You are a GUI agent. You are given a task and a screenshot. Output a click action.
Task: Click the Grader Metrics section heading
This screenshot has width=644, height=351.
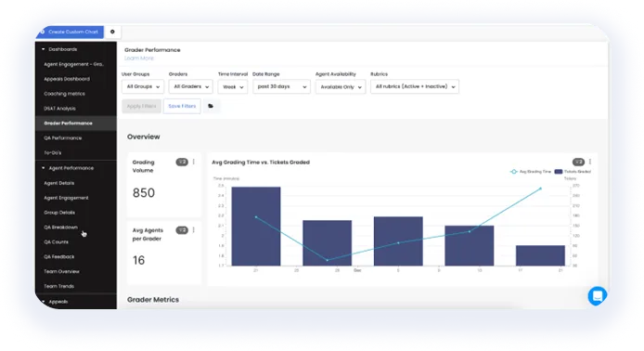coord(153,300)
